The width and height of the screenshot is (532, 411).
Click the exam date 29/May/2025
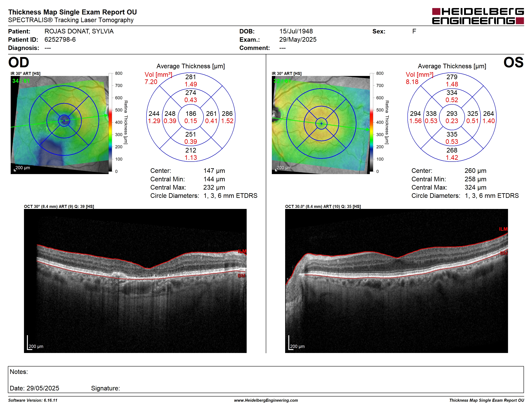click(x=298, y=39)
